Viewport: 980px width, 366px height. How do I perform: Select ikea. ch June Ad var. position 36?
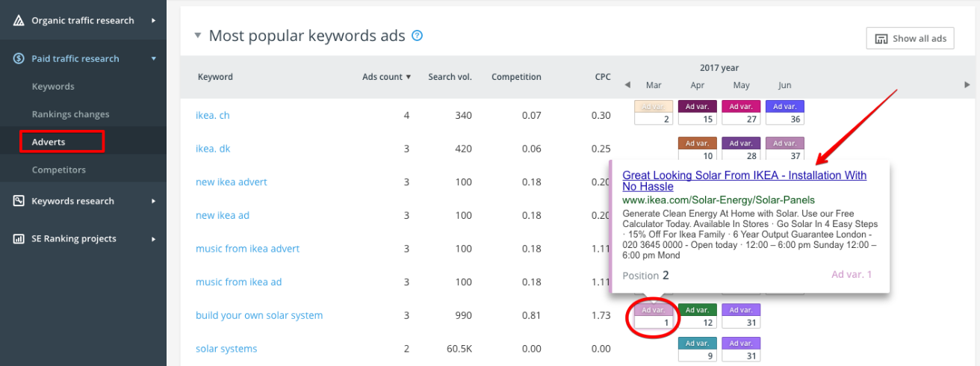tap(784, 113)
